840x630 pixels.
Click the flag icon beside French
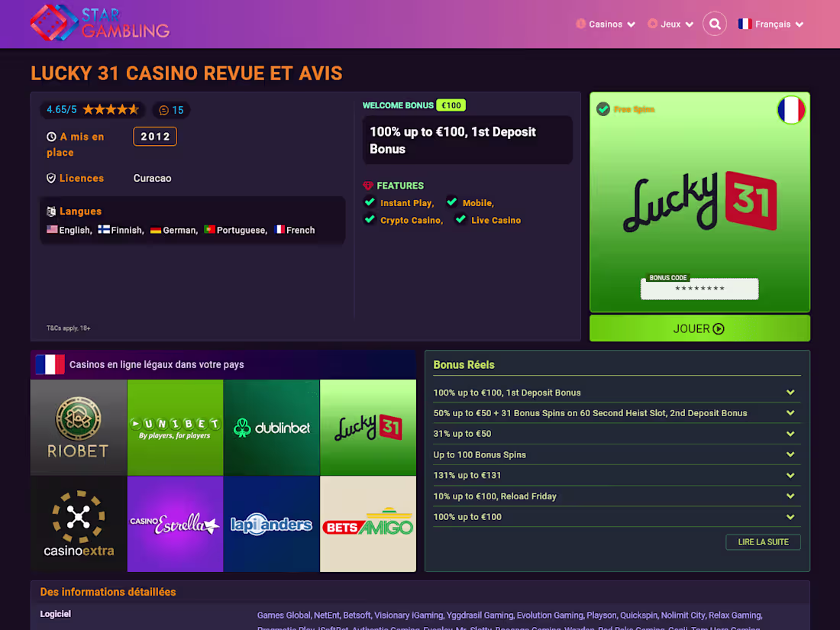(279, 229)
